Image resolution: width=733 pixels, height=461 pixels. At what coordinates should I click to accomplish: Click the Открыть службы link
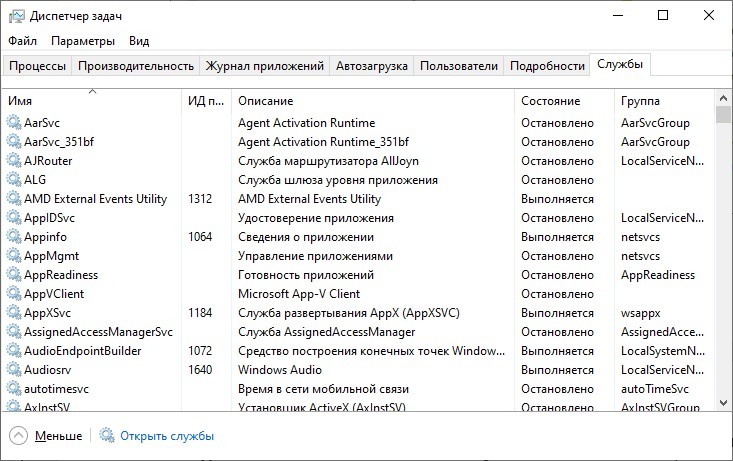pyautogui.click(x=167, y=436)
